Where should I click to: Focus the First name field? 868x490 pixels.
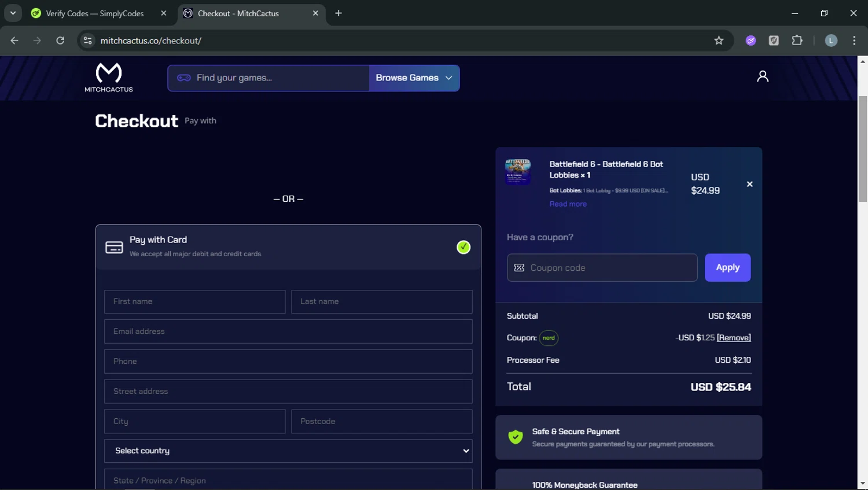pos(194,301)
